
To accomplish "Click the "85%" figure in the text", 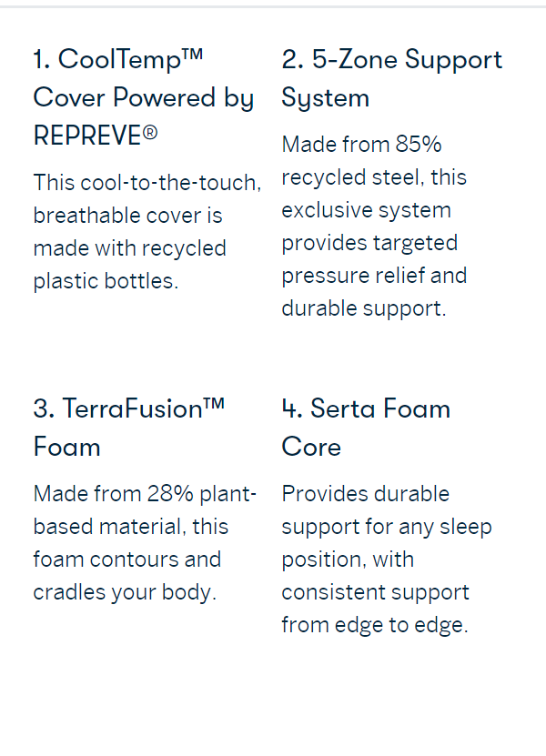I will 419,145.
